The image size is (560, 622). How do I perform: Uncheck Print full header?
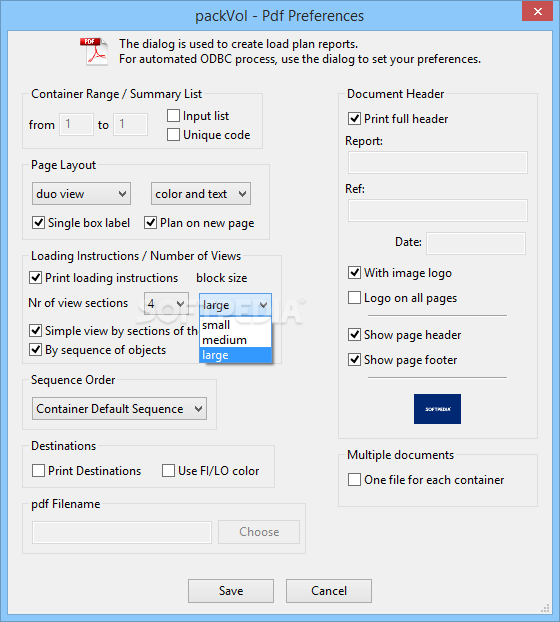coord(354,119)
